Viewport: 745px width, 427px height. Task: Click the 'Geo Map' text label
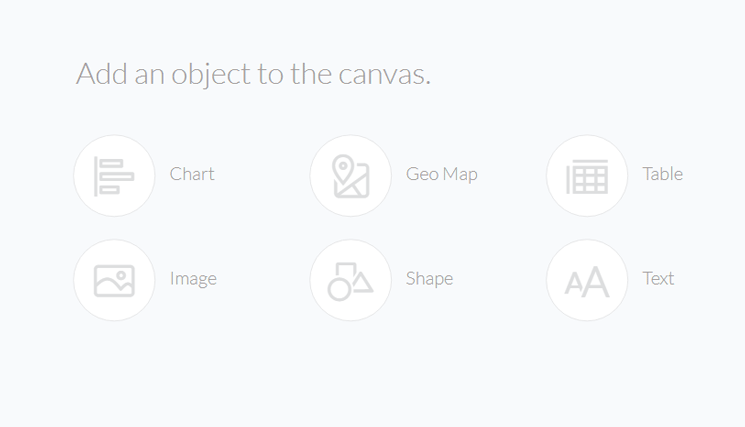[441, 174]
